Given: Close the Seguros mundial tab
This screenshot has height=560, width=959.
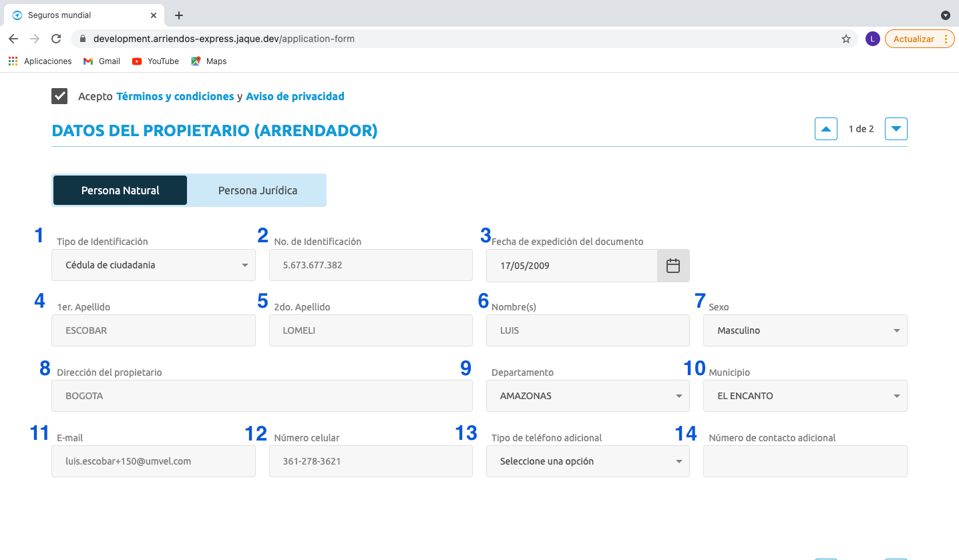Looking at the screenshot, I should (x=154, y=15).
